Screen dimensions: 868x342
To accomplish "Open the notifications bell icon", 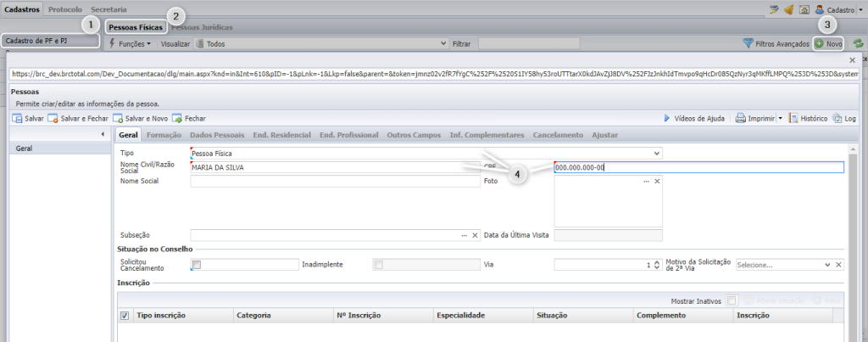I will coord(789,9).
